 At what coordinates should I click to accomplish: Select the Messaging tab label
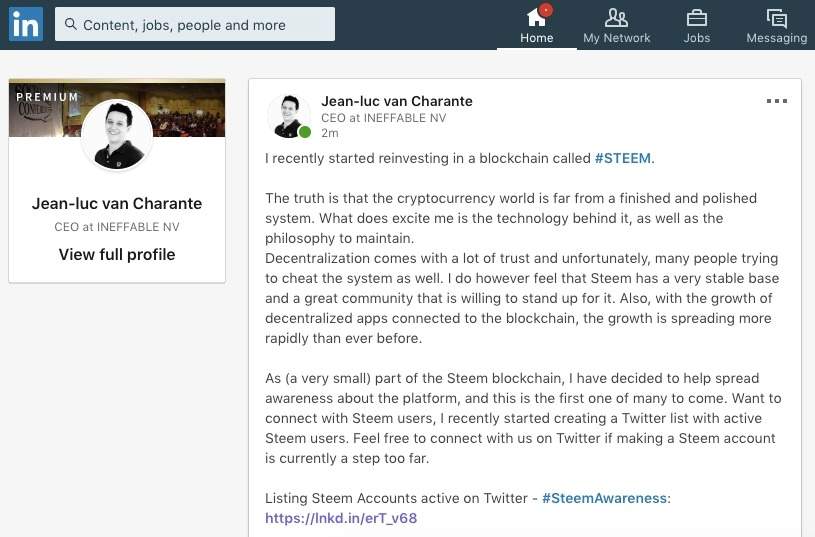pos(776,38)
